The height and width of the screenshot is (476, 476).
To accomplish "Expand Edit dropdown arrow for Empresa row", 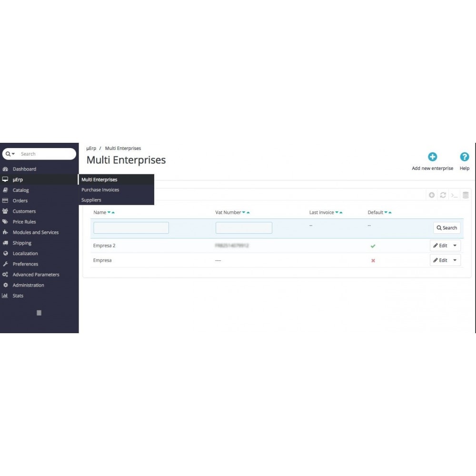I will [455, 260].
